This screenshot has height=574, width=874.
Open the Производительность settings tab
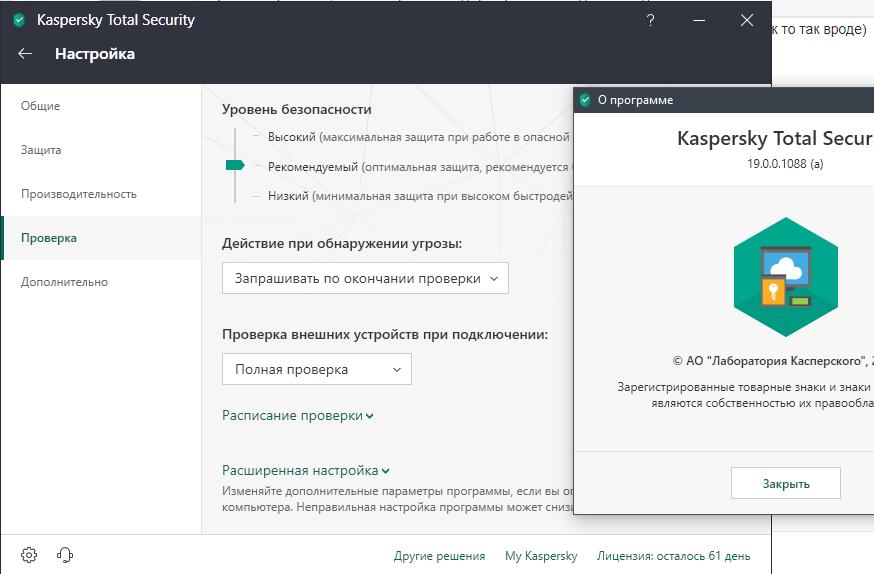(x=79, y=194)
